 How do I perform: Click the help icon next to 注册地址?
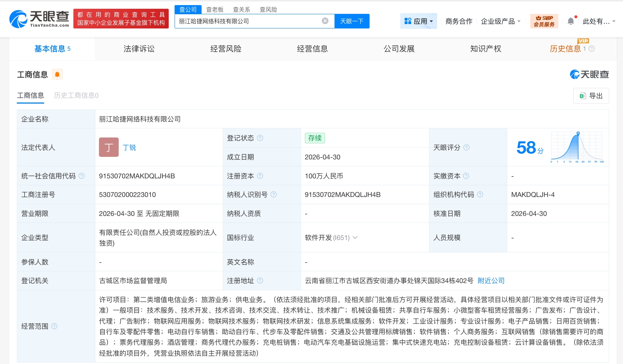coord(260,280)
